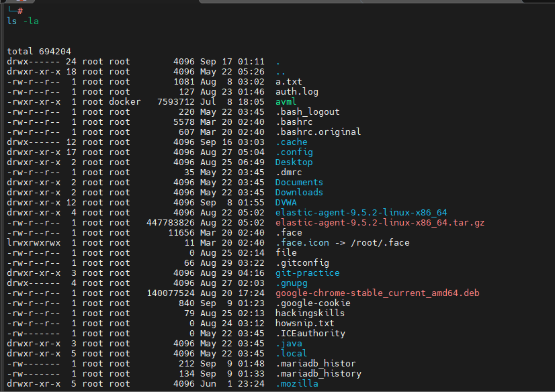This screenshot has height=392, width=555.
Task: Click the .java directory name
Action: (288, 344)
